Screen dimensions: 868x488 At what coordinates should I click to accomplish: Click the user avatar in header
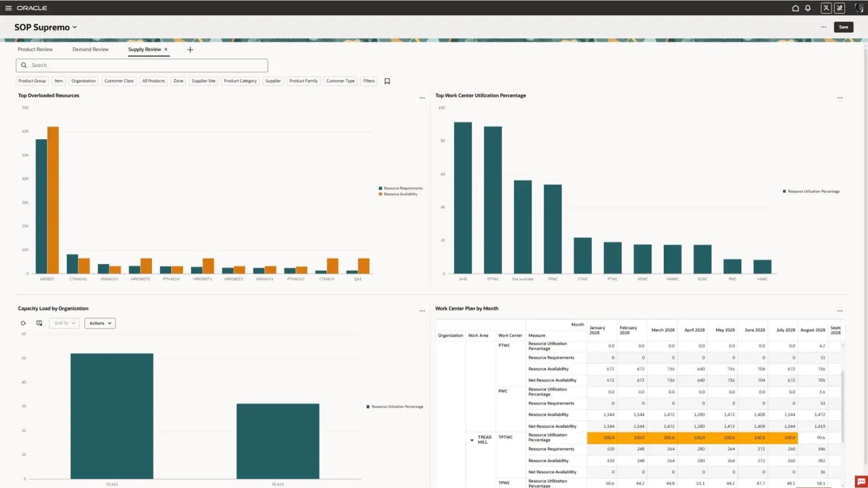tap(859, 8)
